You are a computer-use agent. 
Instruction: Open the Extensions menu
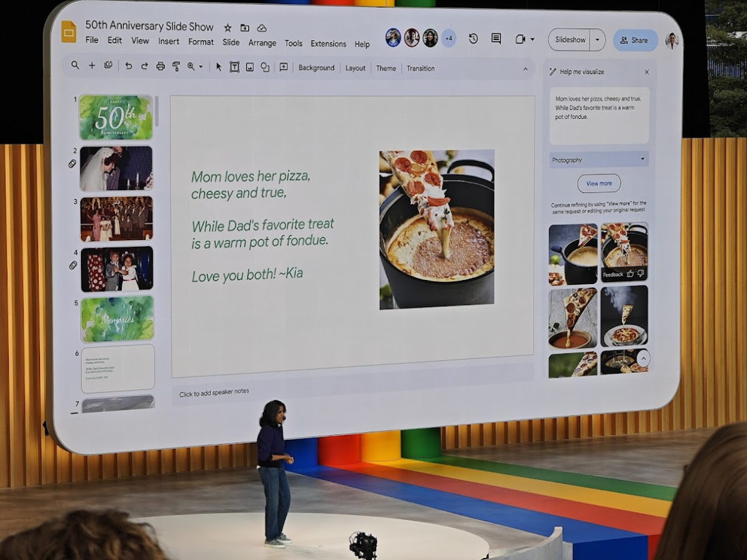(x=329, y=44)
